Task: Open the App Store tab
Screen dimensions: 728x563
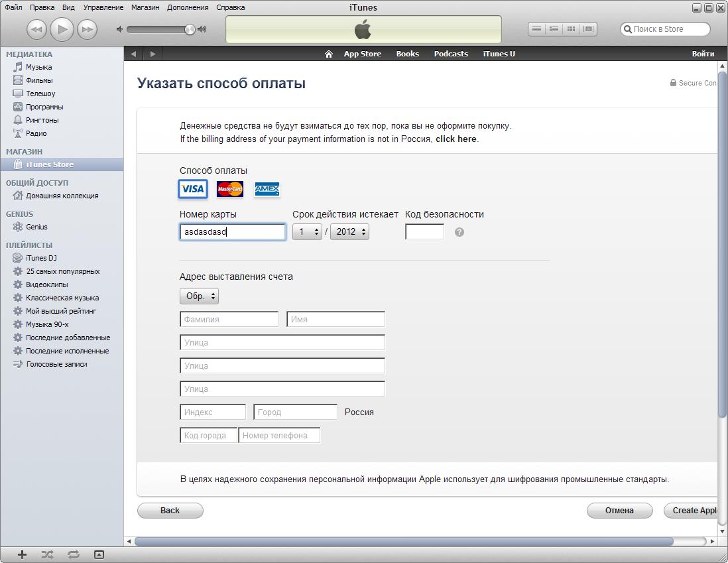Action: [362, 54]
